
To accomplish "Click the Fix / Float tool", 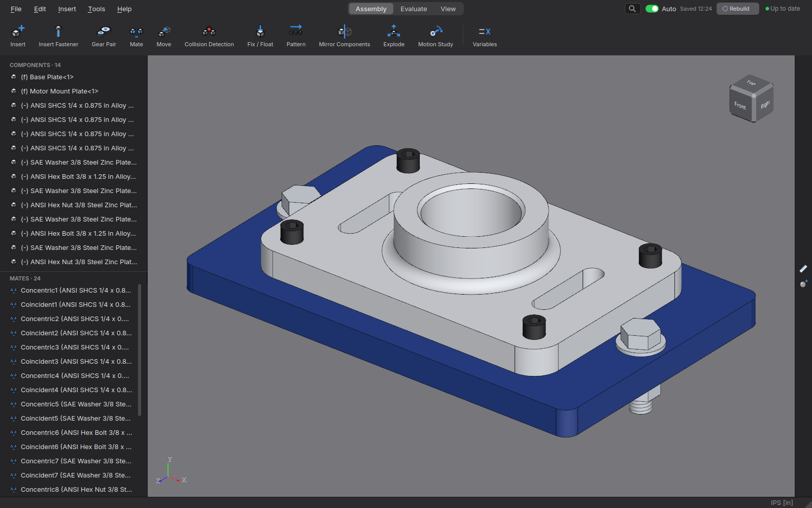I will click(260, 37).
